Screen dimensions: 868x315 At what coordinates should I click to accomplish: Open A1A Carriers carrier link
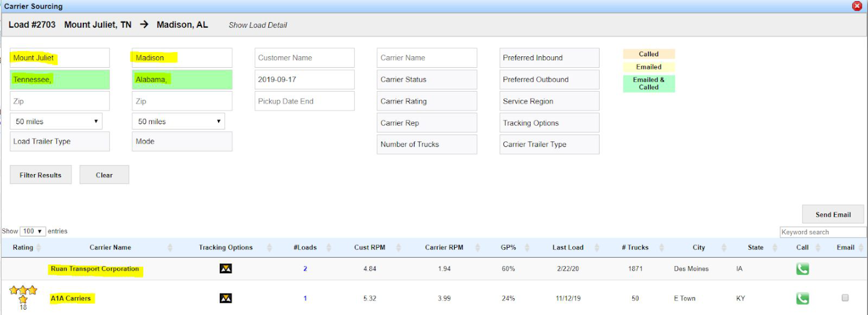(x=71, y=298)
